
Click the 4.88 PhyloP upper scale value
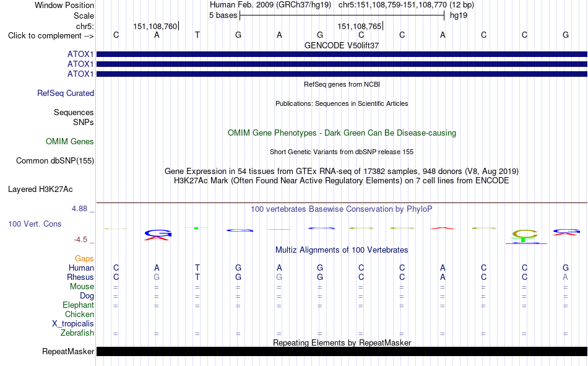click(79, 209)
